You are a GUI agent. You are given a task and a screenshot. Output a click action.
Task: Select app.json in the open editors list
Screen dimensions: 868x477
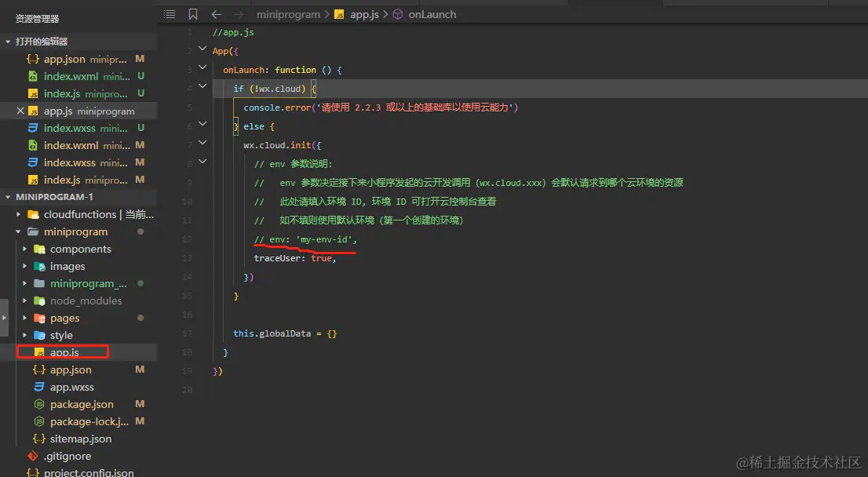click(64, 59)
